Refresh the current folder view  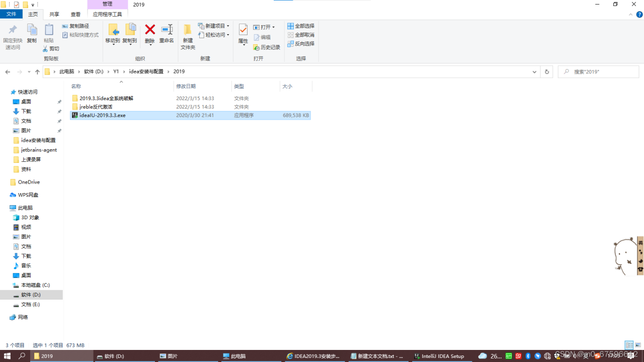tap(547, 72)
